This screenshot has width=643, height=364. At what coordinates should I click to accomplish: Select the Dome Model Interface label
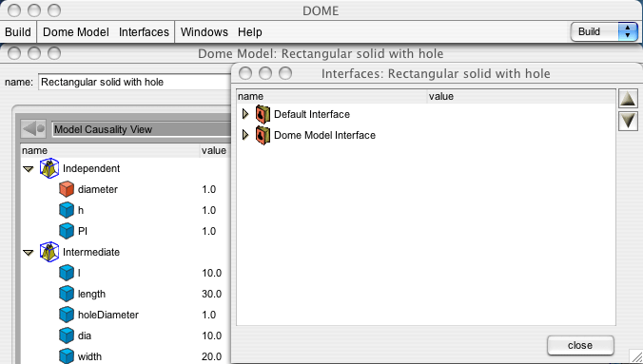click(324, 135)
